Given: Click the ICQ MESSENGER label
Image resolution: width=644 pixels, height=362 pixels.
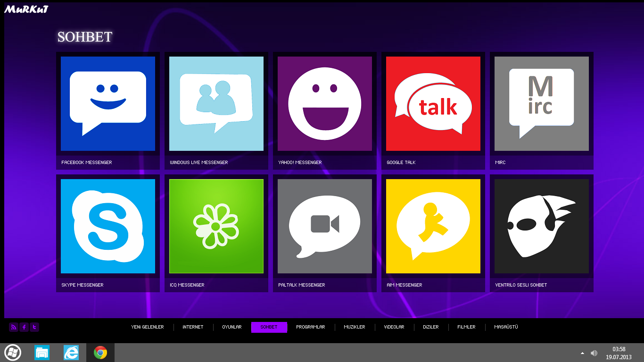Looking at the screenshot, I should [x=187, y=285].
